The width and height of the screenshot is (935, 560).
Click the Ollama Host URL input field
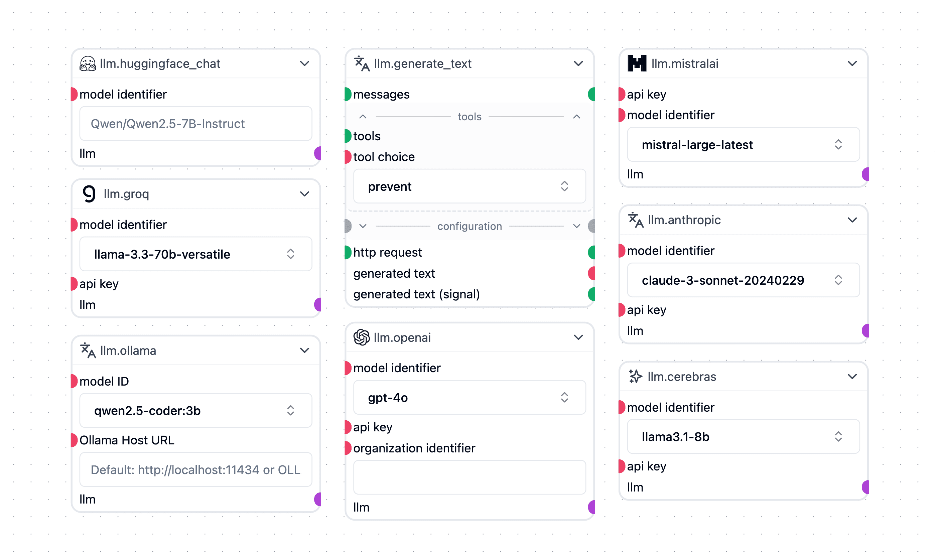tap(195, 470)
